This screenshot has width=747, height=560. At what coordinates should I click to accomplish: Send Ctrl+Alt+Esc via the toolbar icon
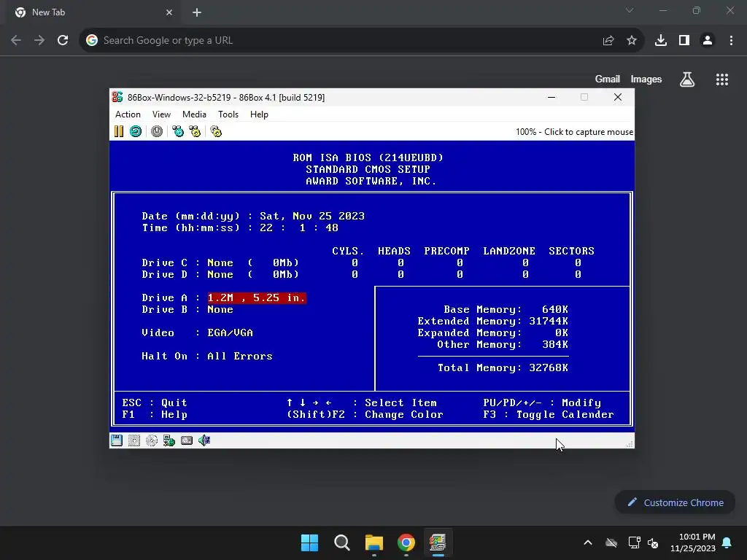tap(195, 131)
